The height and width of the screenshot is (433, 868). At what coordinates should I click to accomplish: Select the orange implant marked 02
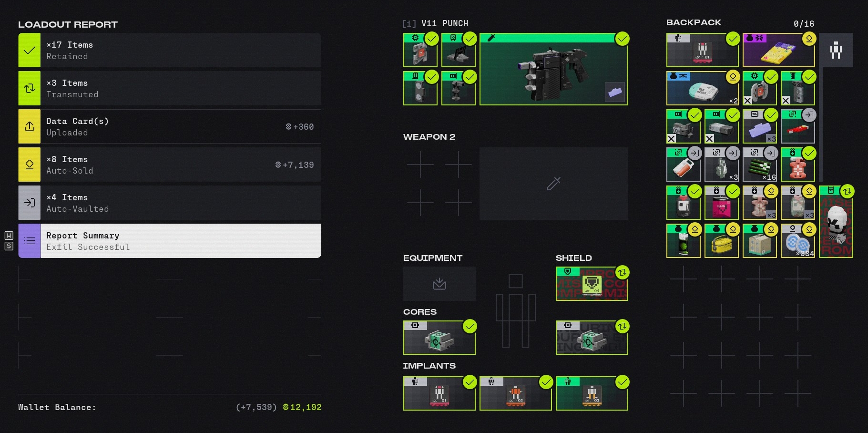516,393
